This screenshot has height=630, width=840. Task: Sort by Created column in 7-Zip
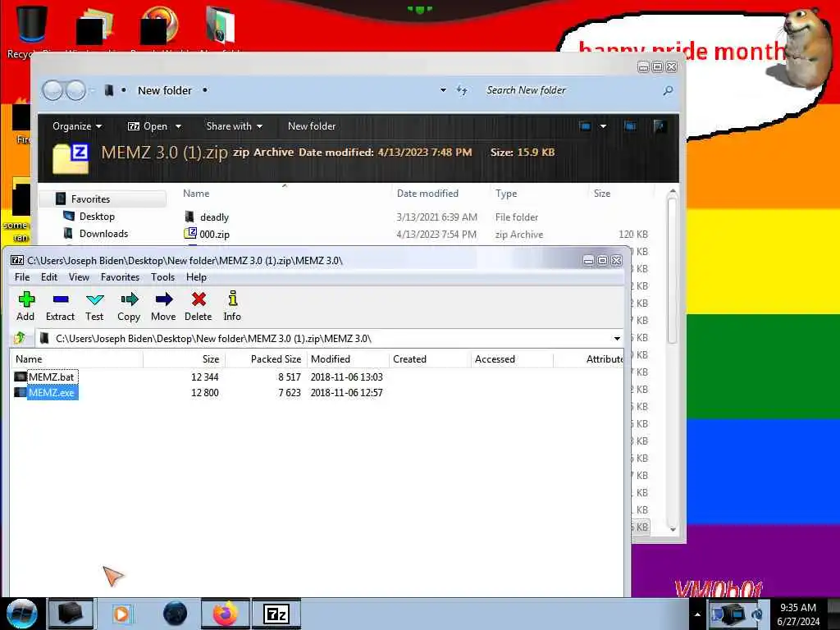430,359
